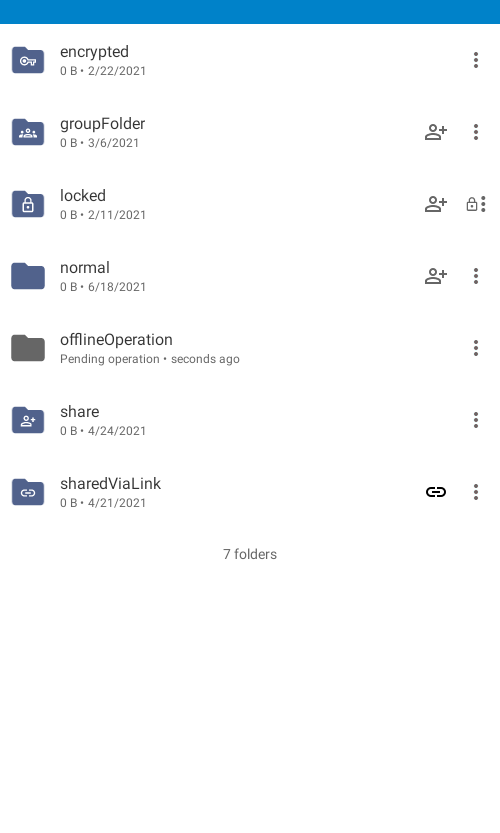Open the sharedViaLink folder link icon
This screenshot has height=833, width=500.
[28, 492]
